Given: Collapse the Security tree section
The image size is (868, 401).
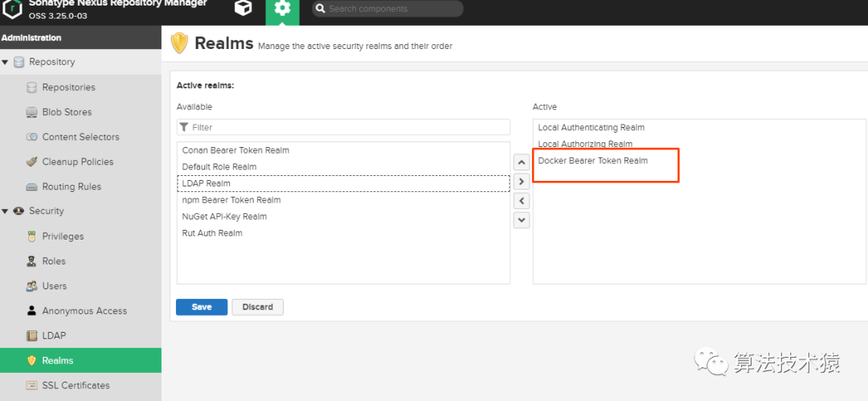Looking at the screenshot, I should coord(6,211).
